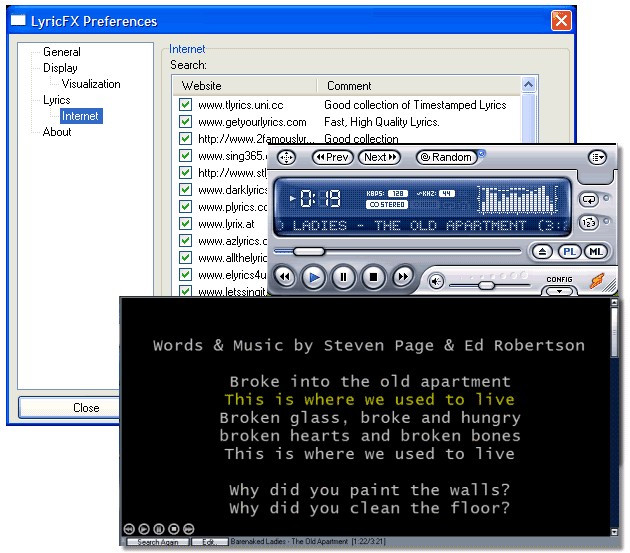Click the Winamp seek bar thumb
The image size is (630, 553).
[x=309, y=252]
